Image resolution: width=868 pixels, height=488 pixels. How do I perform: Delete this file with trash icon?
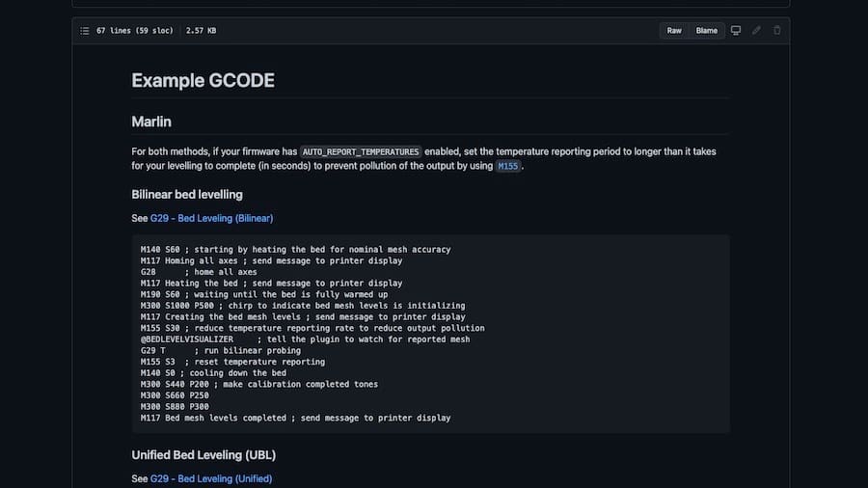click(x=777, y=31)
